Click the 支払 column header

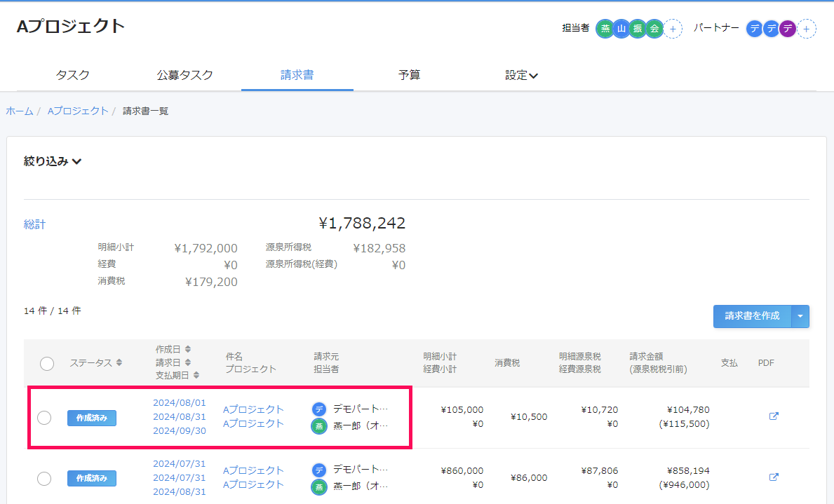click(729, 363)
